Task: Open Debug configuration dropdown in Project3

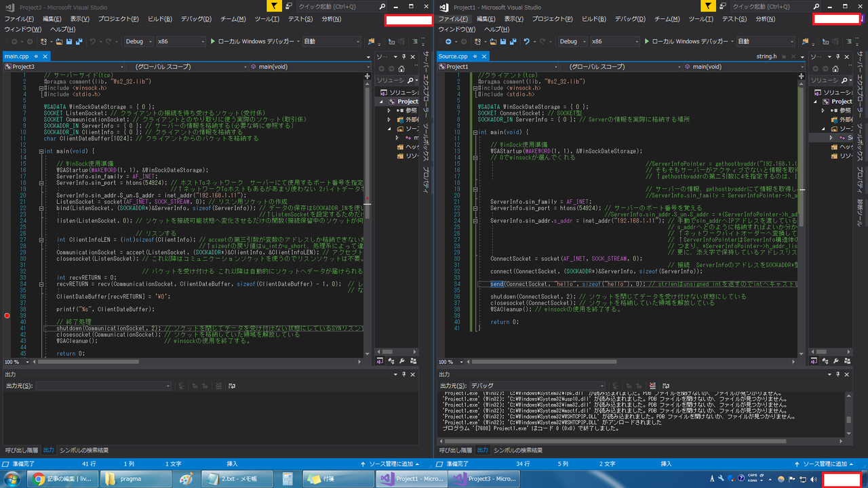Action: pyautogui.click(x=138, y=41)
